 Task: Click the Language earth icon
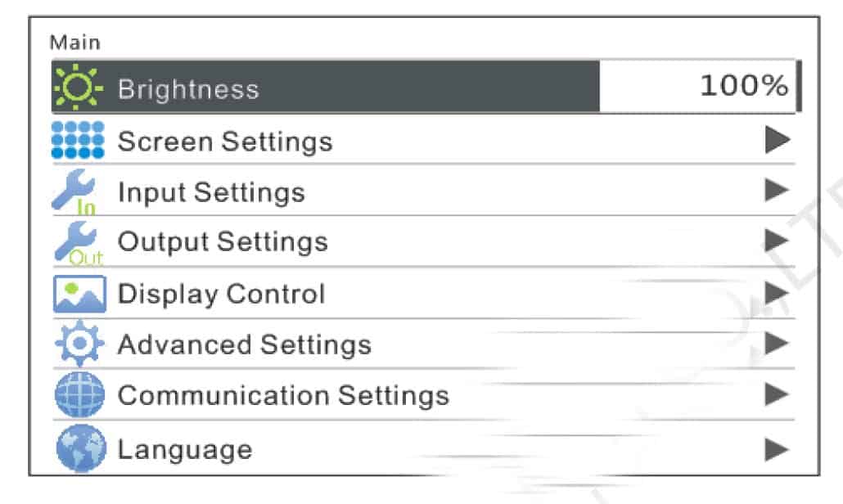click(78, 448)
